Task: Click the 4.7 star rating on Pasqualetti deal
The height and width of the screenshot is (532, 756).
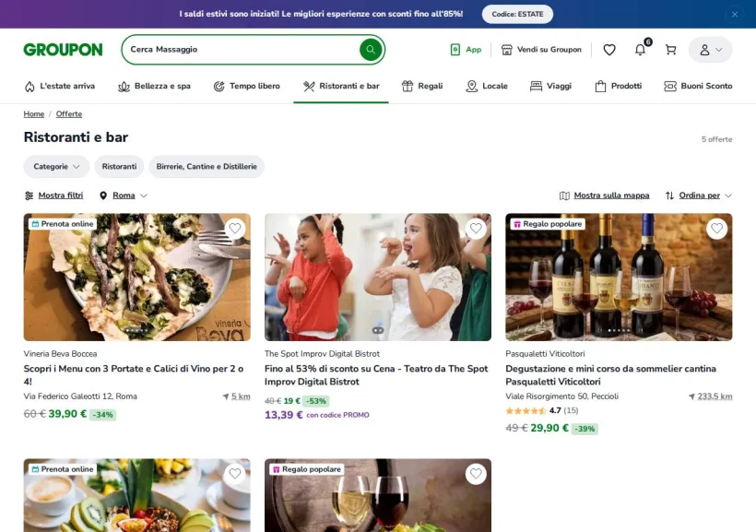Action: (541, 410)
